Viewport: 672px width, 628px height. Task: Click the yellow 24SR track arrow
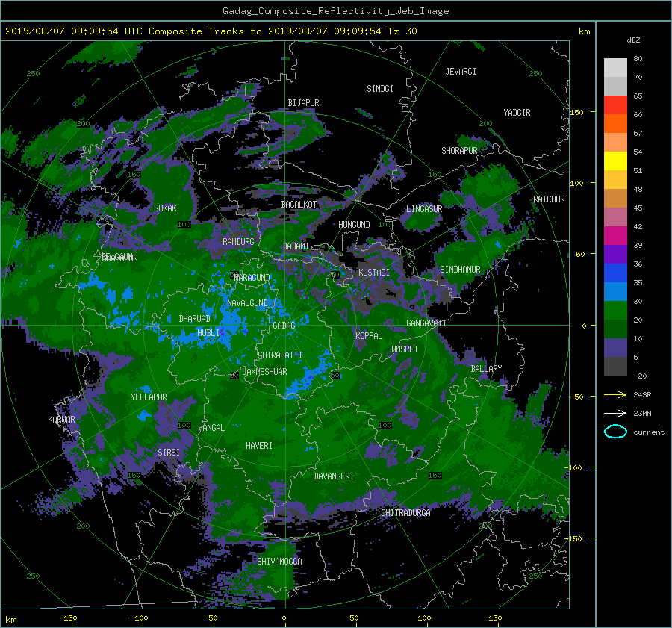[x=615, y=394]
